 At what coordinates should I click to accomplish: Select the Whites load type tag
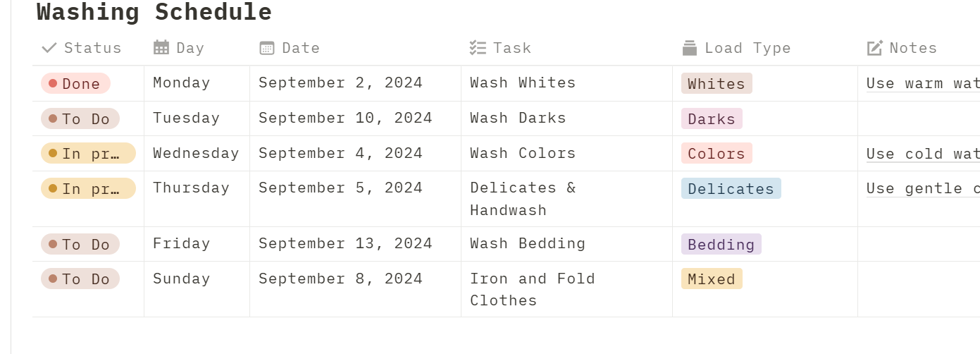tap(717, 83)
